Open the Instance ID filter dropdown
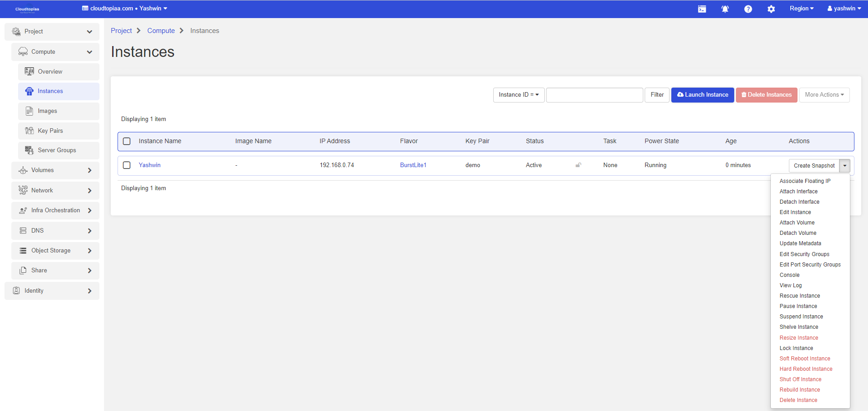 (x=519, y=95)
